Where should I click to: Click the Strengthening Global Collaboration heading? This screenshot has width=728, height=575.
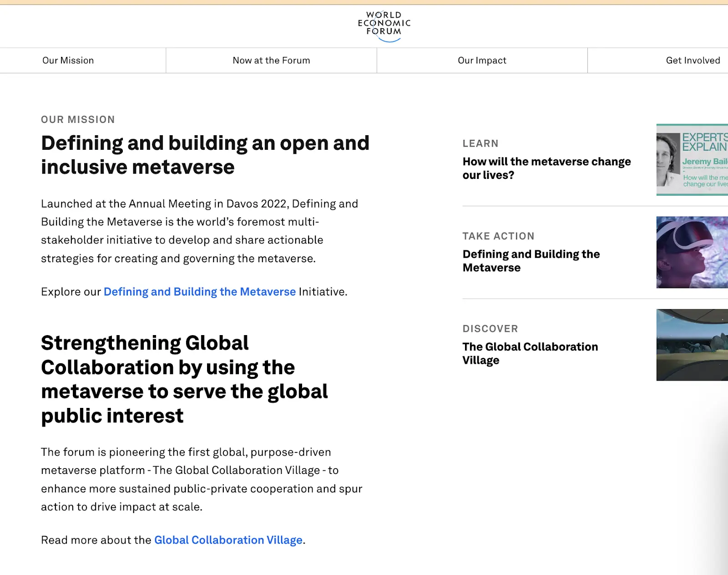pos(184,379)
